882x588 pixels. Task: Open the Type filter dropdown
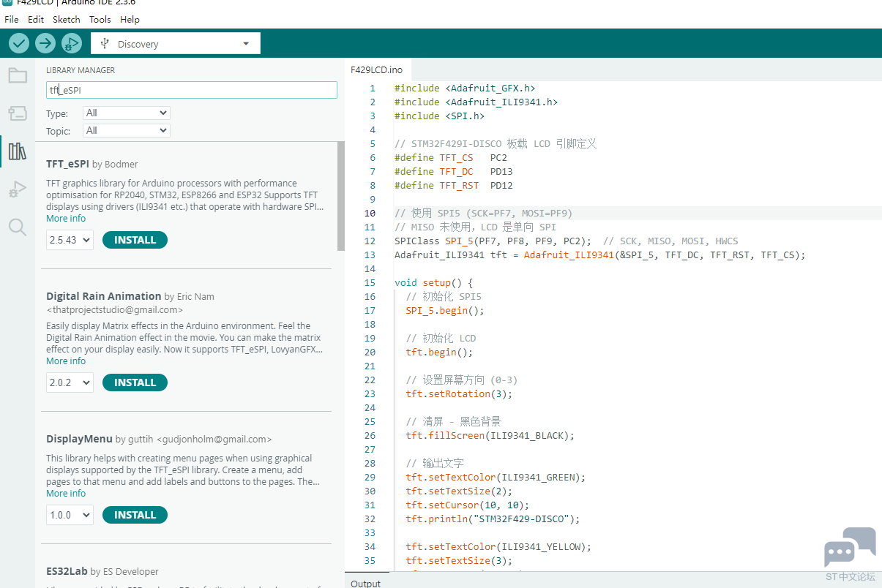click(127, 113)
